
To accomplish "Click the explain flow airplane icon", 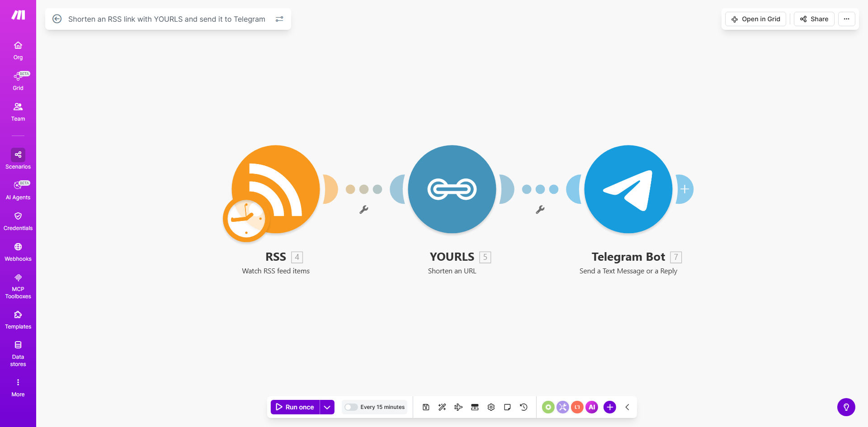I will (x=458, y=407).
